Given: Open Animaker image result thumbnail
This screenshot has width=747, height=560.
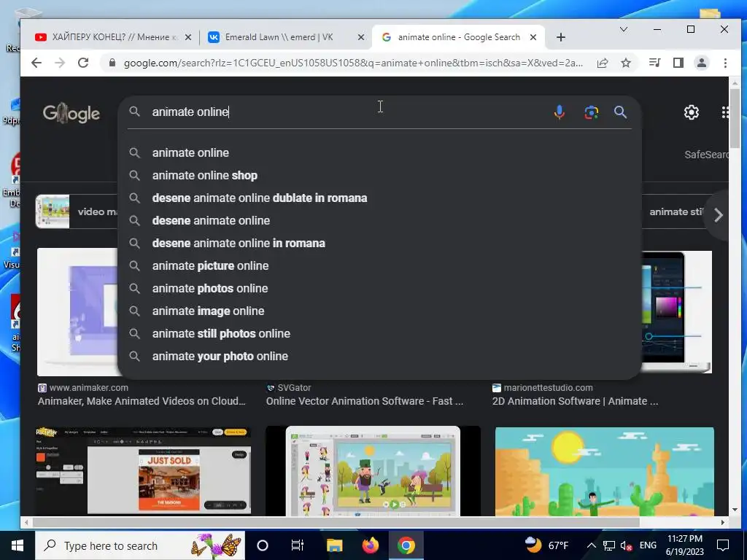Looking at the screenshot, I should [77, 312].
